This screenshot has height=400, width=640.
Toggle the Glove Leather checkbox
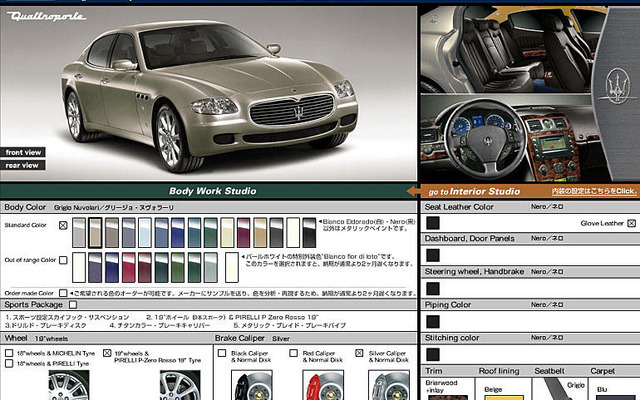point(631,223)
